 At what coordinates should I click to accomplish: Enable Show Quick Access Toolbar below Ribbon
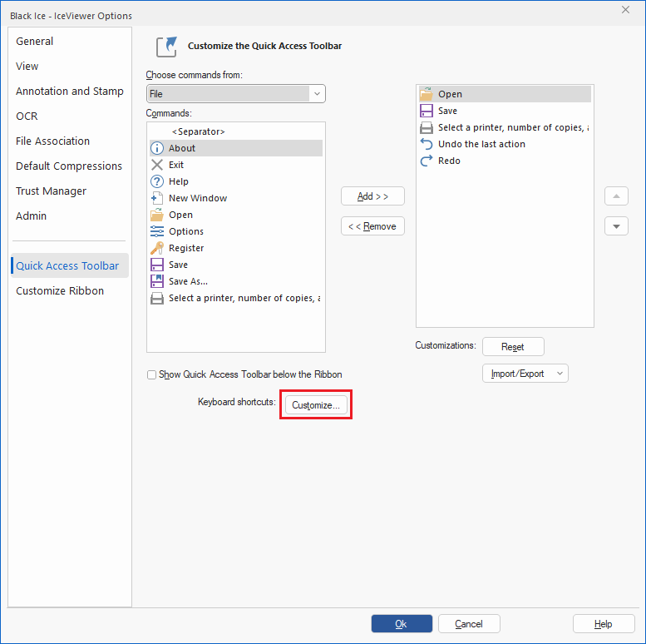pos(151,374)
